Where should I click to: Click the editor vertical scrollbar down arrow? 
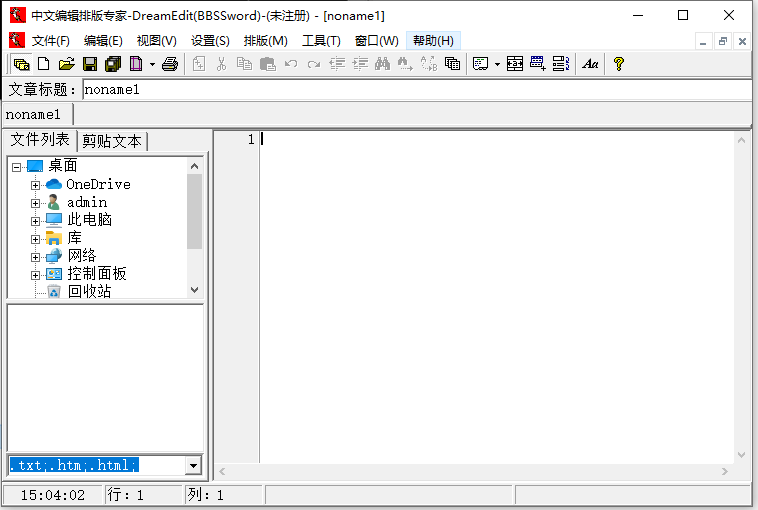[741, 454]
